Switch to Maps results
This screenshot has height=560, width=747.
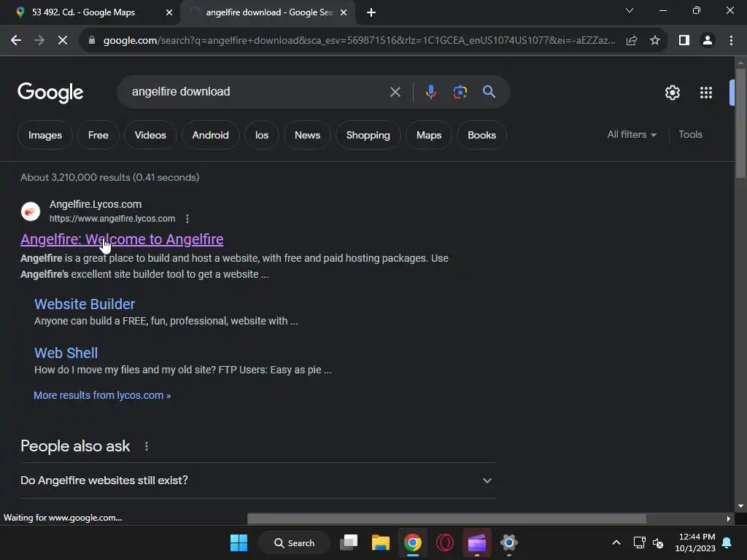429,135
